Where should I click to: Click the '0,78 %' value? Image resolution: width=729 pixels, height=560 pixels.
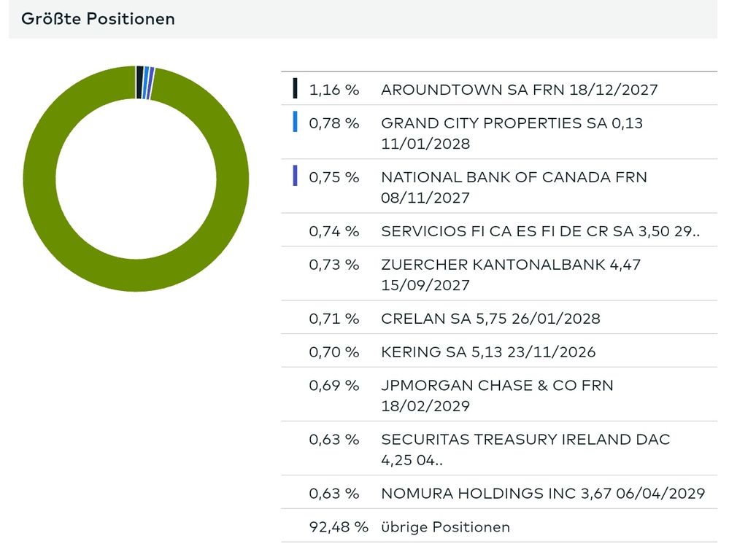click(x=333, y=123)
